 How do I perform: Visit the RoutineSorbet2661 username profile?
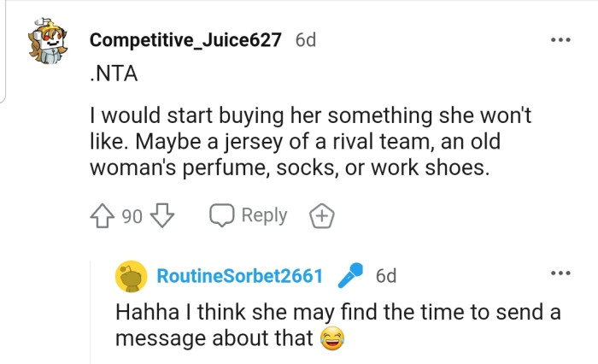240,276
